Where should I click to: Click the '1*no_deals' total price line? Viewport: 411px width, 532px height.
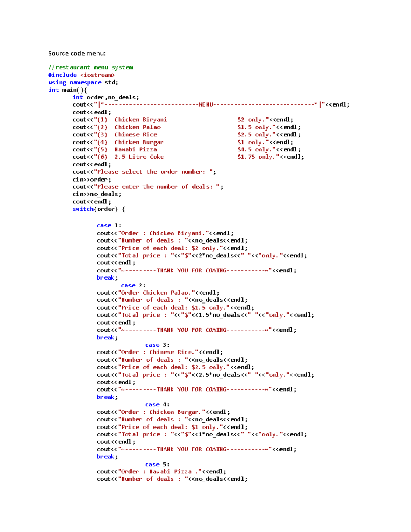point(202,434)
